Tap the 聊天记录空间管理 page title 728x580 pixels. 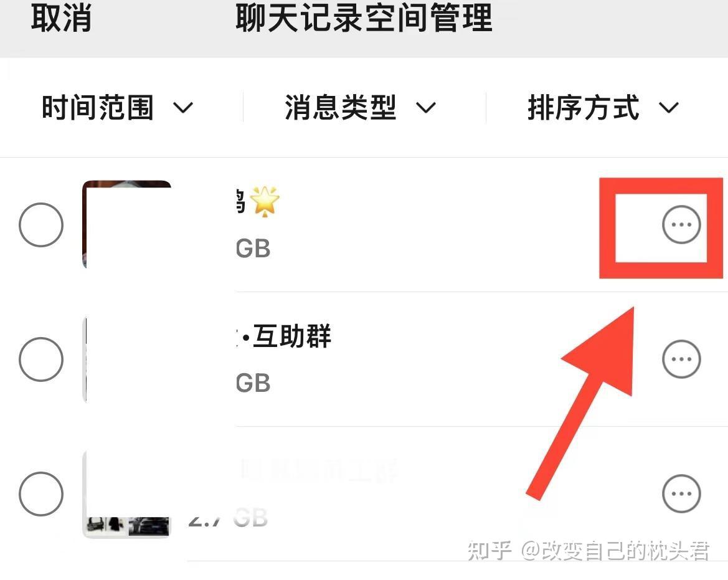pos(364,19)
